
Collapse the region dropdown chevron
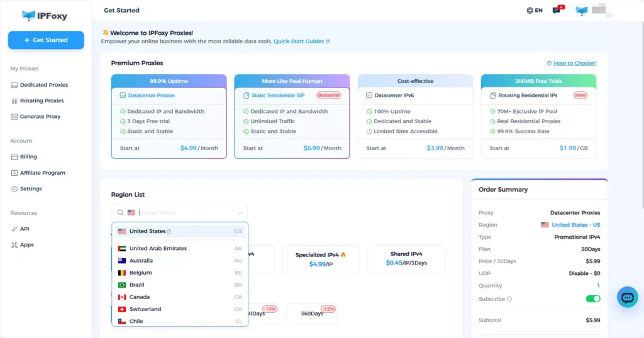point(240,213)
